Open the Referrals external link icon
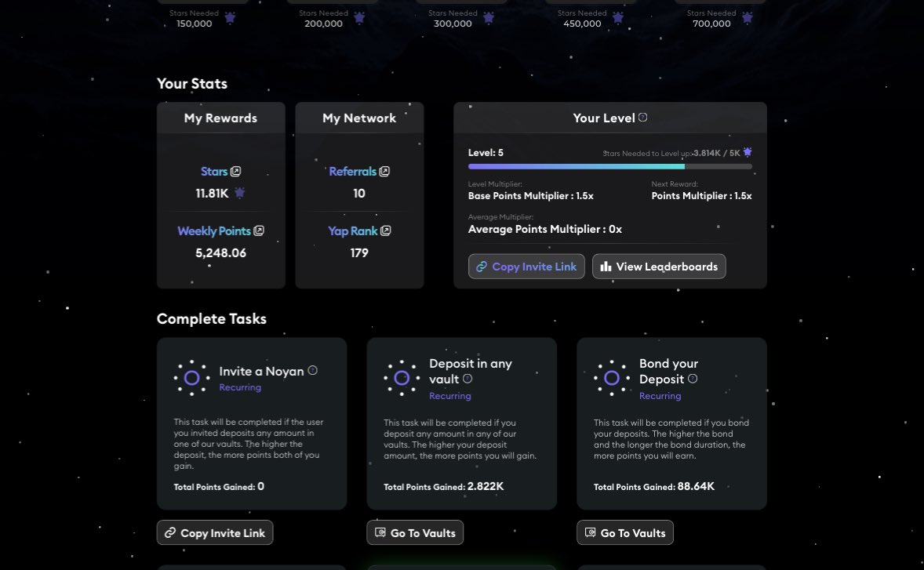This screenshot has height=570, width=924. [384, 172]
